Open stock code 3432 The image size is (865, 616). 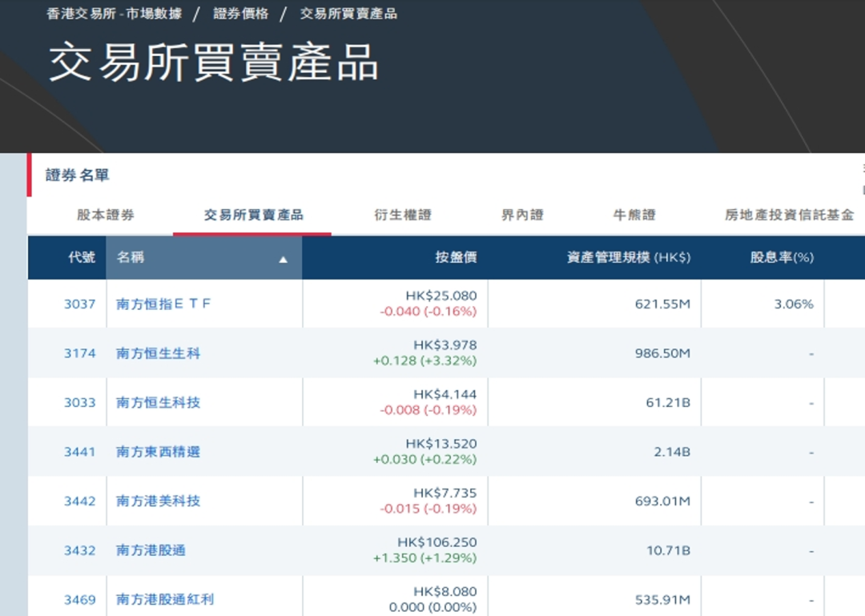[x=79, y=550]
